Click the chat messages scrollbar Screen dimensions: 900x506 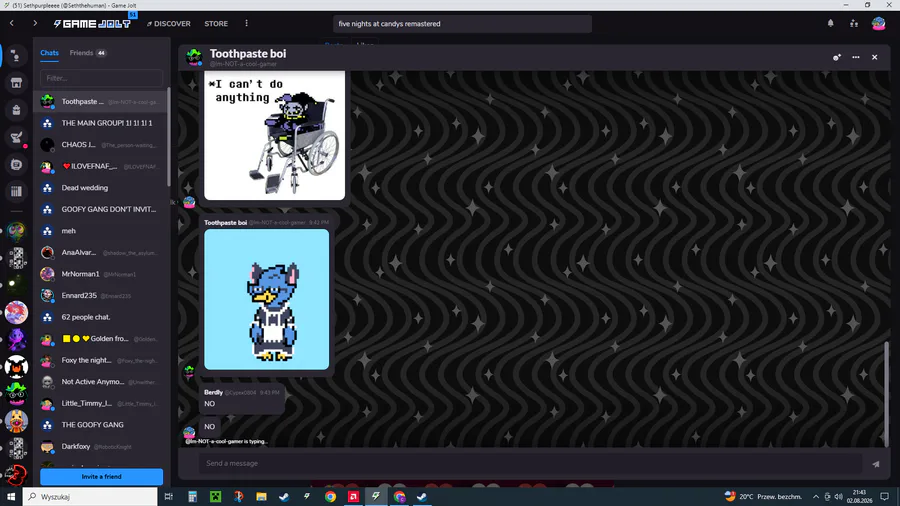(x=887, y=393)
